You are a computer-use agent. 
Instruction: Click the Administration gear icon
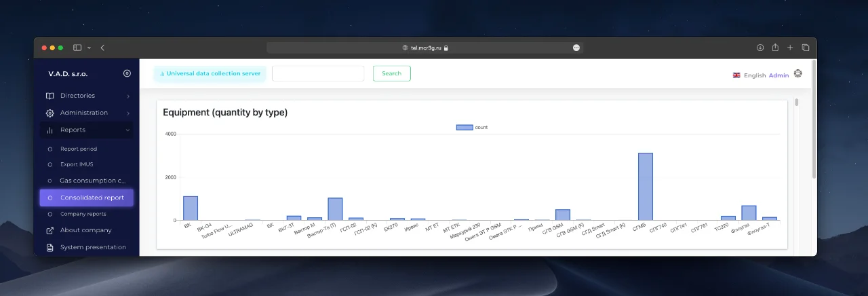pos(50,113)
